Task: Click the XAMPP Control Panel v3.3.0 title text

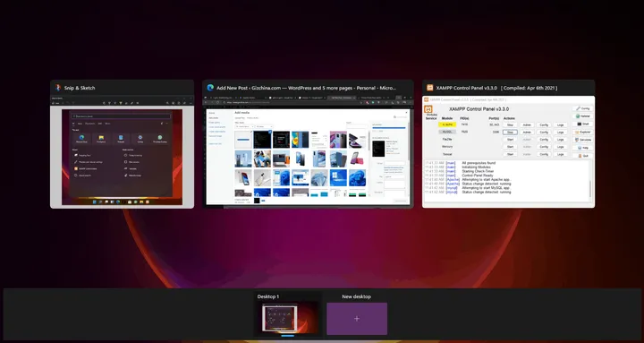Action: (x=479, y=109)
